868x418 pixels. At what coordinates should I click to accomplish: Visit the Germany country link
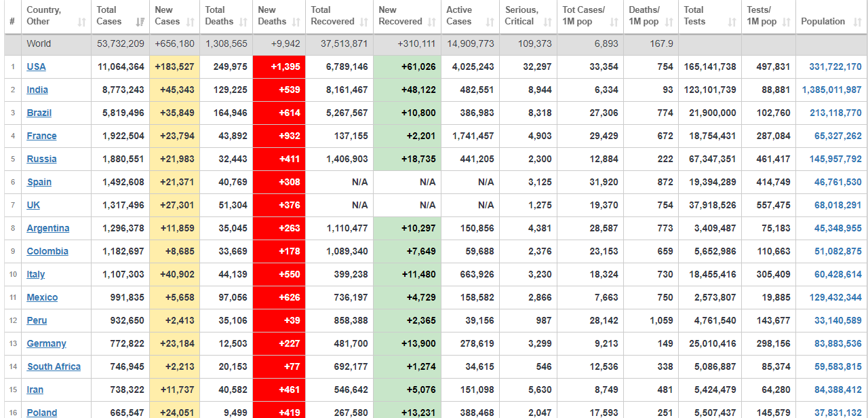coord(46,343)
